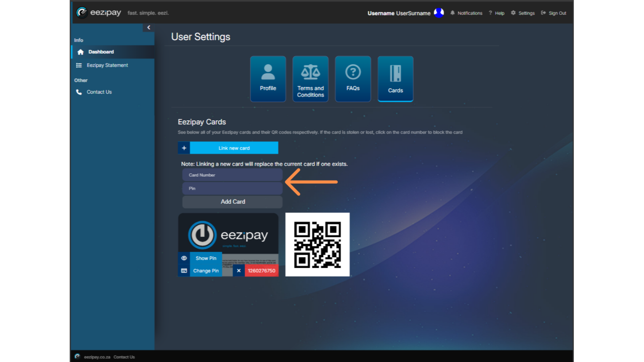Open the Profile tile
This screenshot has height=362, width=644.
(268, 79)
